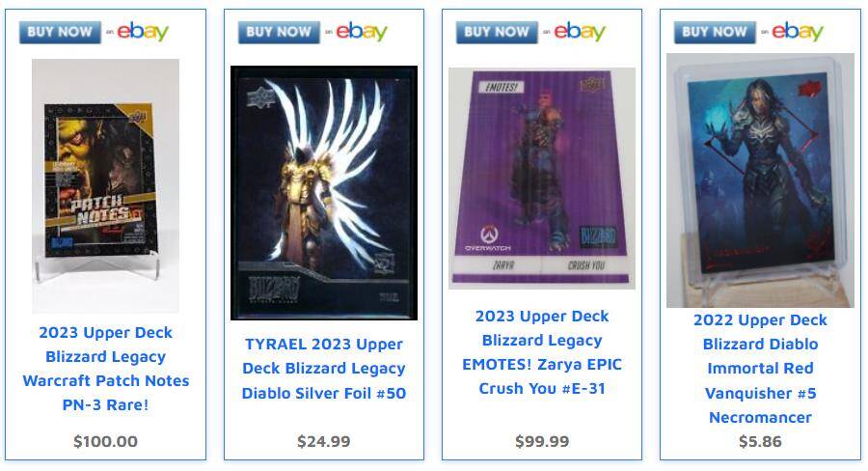The height and width of the screenshot is (471, 868).
Task: Open the Tyrael silver foil card image
Action: click(x=324, y=193)
